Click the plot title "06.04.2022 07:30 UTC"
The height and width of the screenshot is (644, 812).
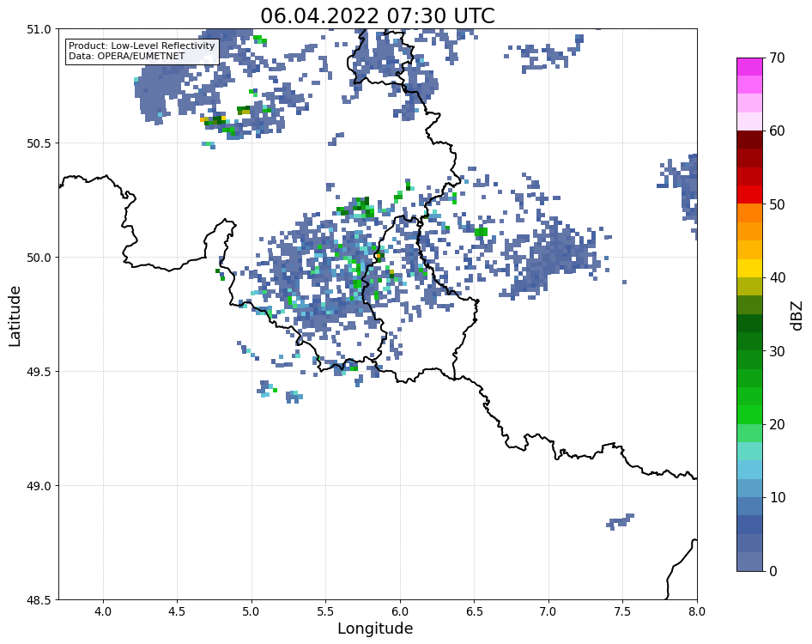click(378, 16)
